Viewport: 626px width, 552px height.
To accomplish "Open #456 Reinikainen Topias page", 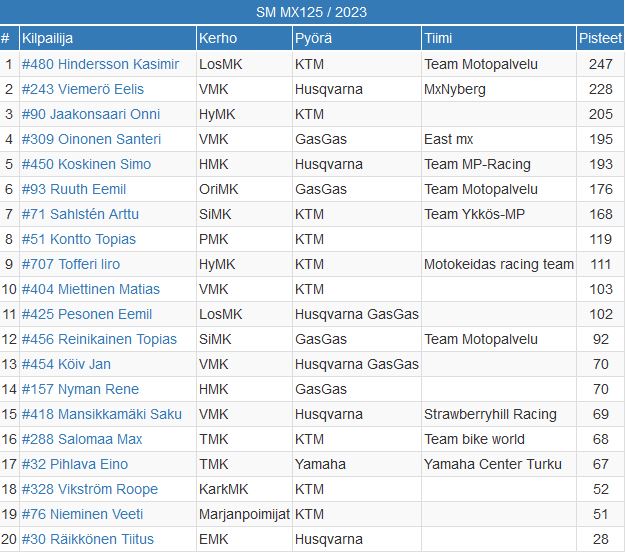I will pyautogui.click(x=99, y=339).
